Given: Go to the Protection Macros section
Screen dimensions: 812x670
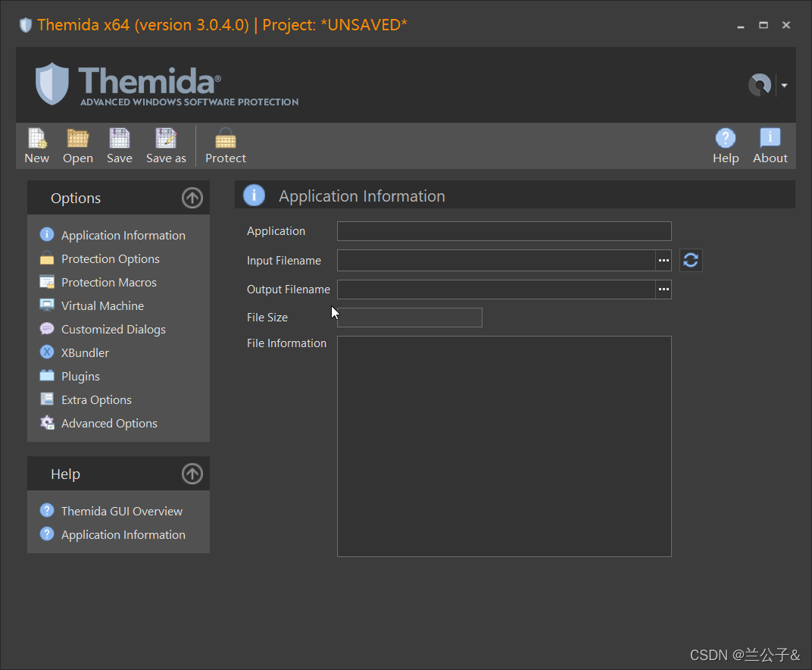Looking at the screenshot, I should [x=98, y=283].
